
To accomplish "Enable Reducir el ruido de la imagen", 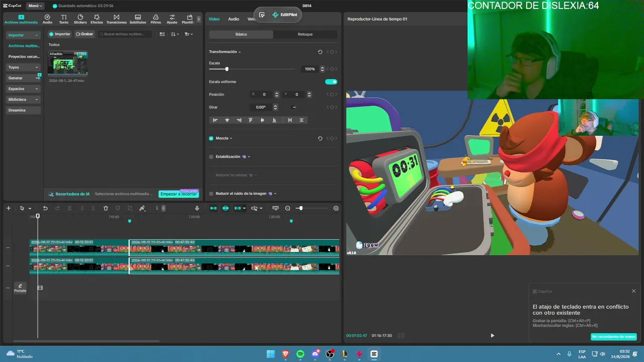I will point(211,194).
